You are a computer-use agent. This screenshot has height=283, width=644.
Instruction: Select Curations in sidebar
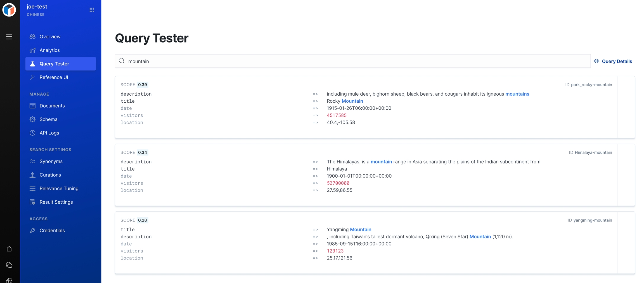50,175
